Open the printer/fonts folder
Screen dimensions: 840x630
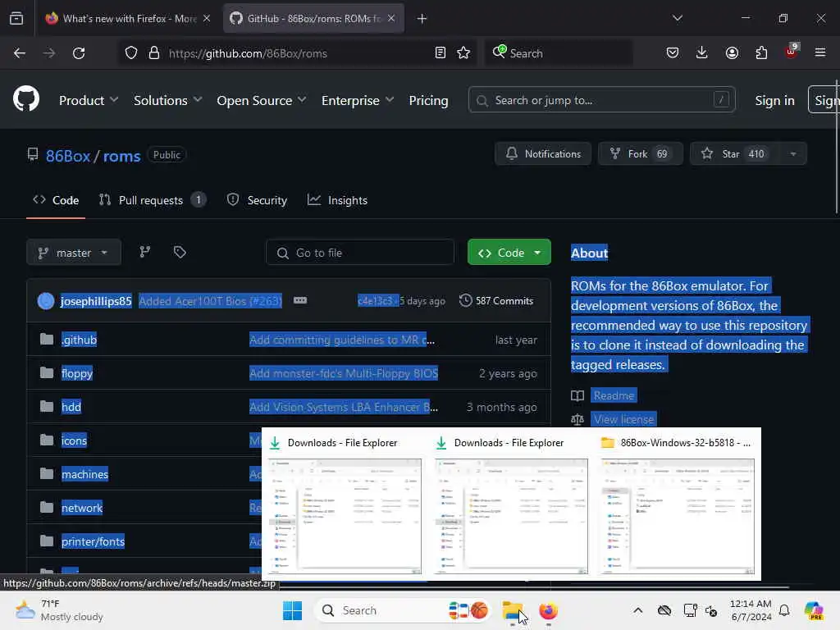[93, 541]
